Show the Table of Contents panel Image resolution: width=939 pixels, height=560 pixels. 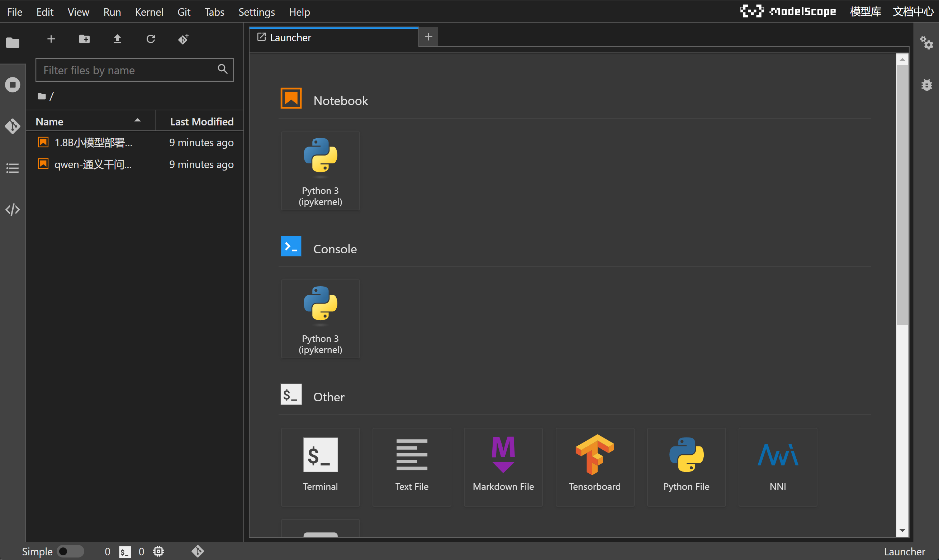[13, 168]
